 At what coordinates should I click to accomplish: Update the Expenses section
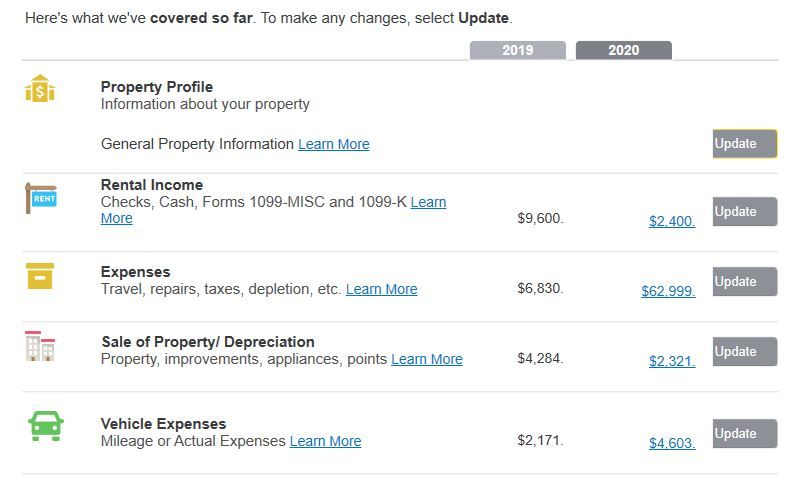745,282
